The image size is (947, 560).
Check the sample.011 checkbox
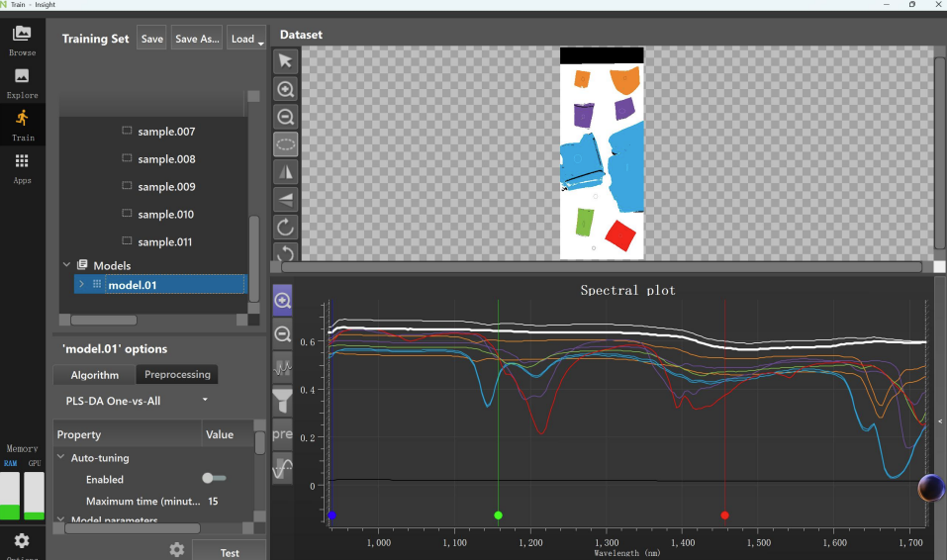[x=127, y=240]
